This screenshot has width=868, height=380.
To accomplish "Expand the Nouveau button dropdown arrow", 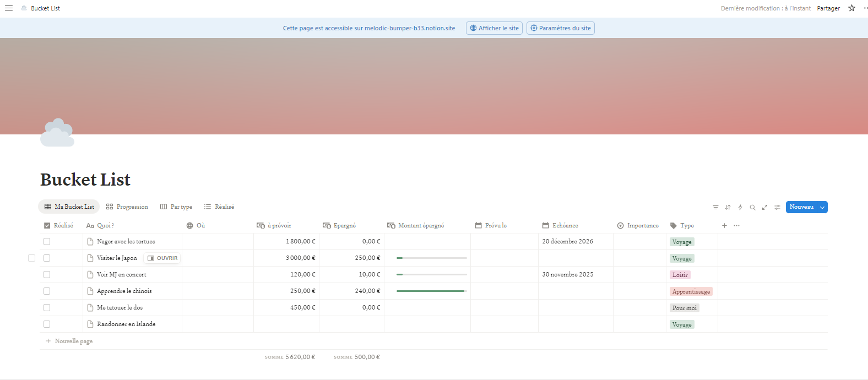I will pos(822,207).
